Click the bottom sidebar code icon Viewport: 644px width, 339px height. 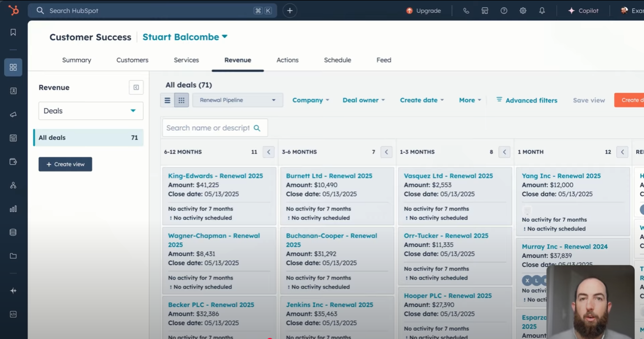click(13, 314)
